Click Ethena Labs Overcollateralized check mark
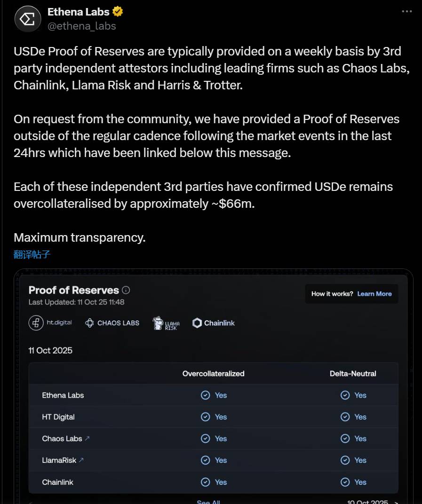The height and width of the screenshot is (504, 422). (206, 395)
